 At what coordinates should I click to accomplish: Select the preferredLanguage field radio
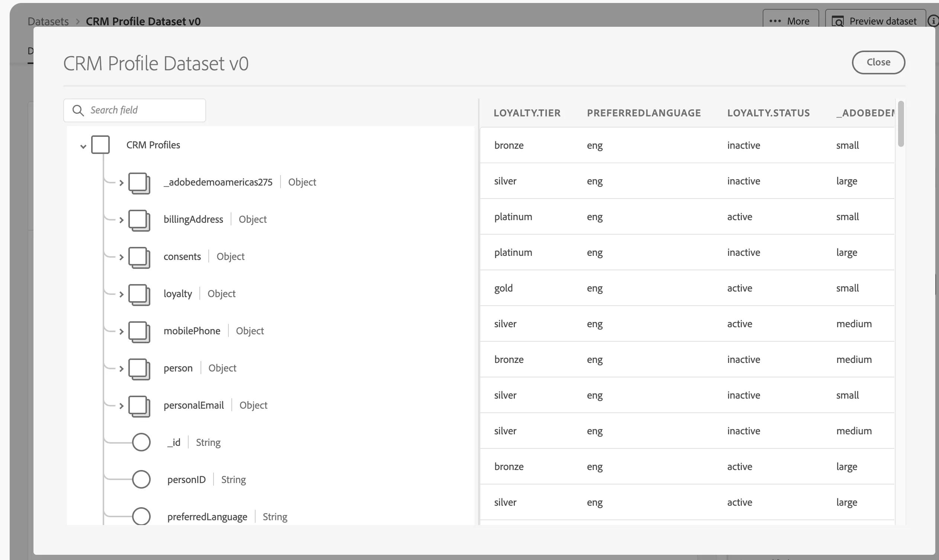[141, 516]
